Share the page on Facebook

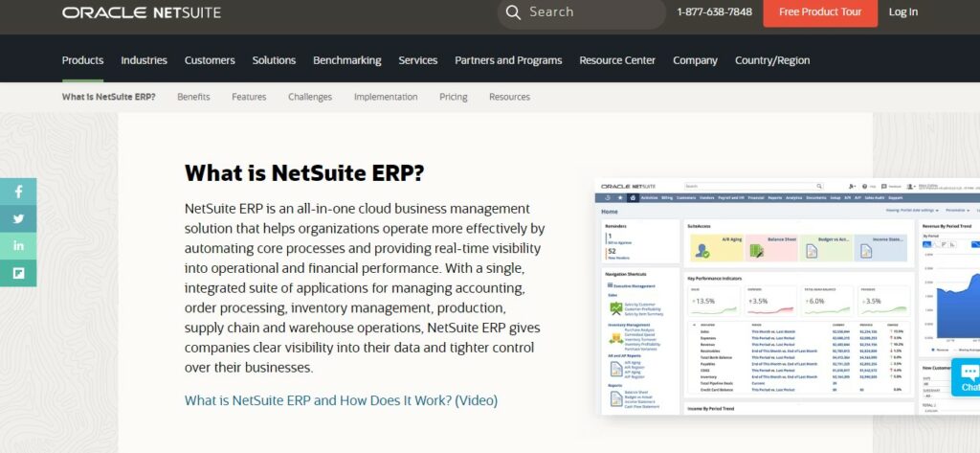(x=18, y=192)
